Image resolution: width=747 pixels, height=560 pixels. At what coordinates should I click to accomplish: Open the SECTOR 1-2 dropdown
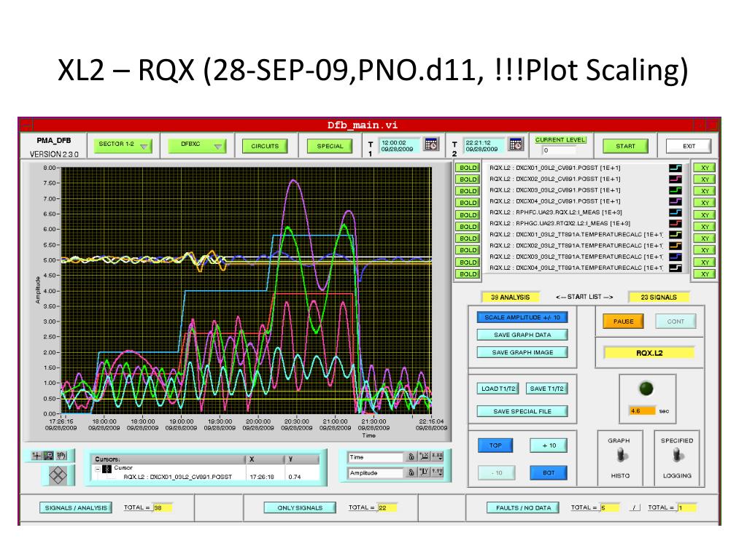click(x=123, y=145)
